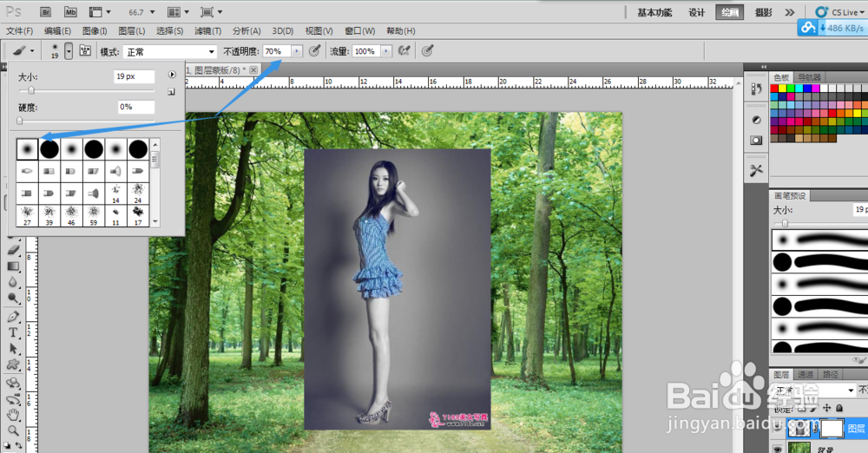Viewport: 868px width, 453px height.
Task: Select the Gradient tool
Action: click(x=13, y=266)
